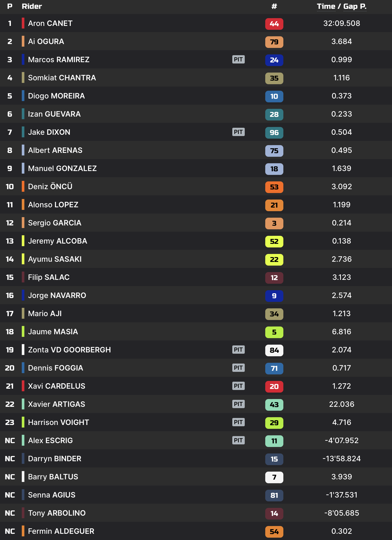Image resolution: width=392 pixels, height=540 pixels.
Task: Click Barry Baltus's number 7 badge
Action: 274,477
